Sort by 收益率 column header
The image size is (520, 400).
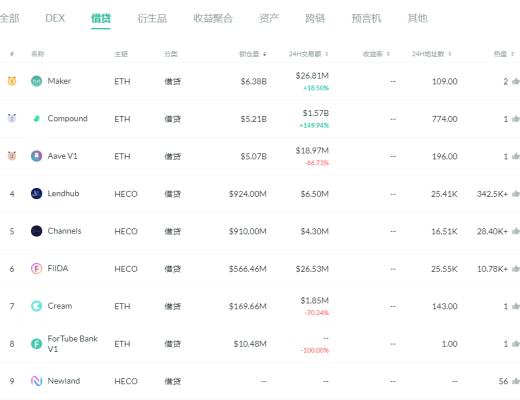coord(376,54)
